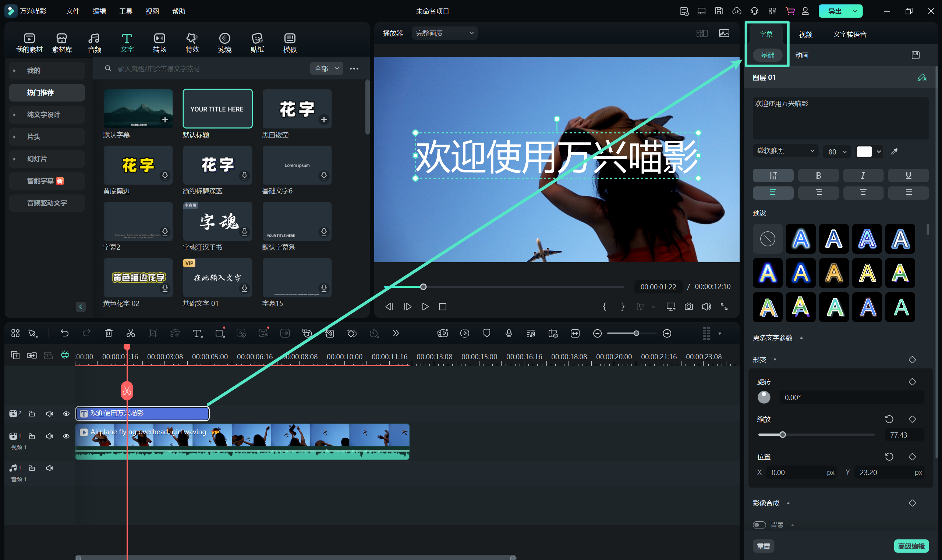
Task: Click the add text T tool in timeline toolbar
Action: 197,333
